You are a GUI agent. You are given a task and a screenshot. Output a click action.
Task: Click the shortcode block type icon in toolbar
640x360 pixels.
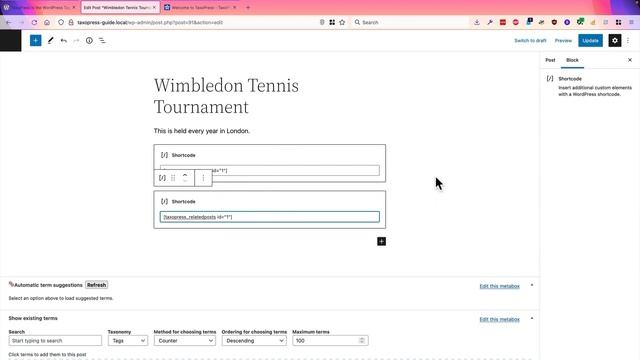click(x=162, y=178)
